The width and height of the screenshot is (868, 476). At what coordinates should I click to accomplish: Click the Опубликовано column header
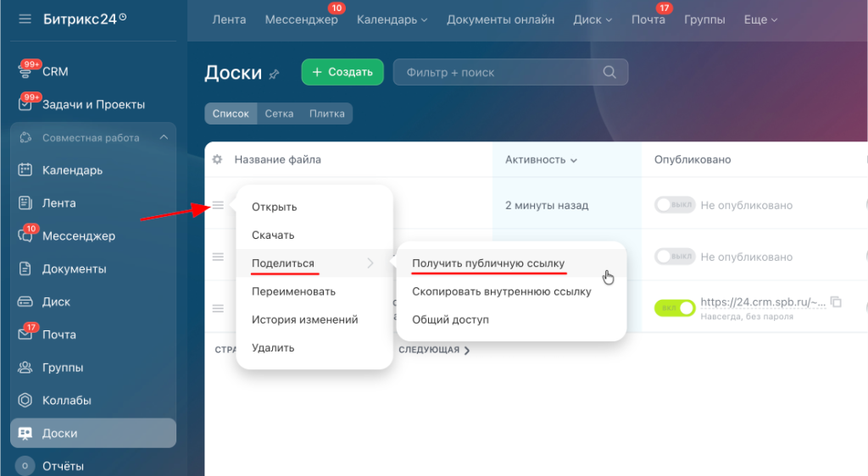tap(693, 159)
